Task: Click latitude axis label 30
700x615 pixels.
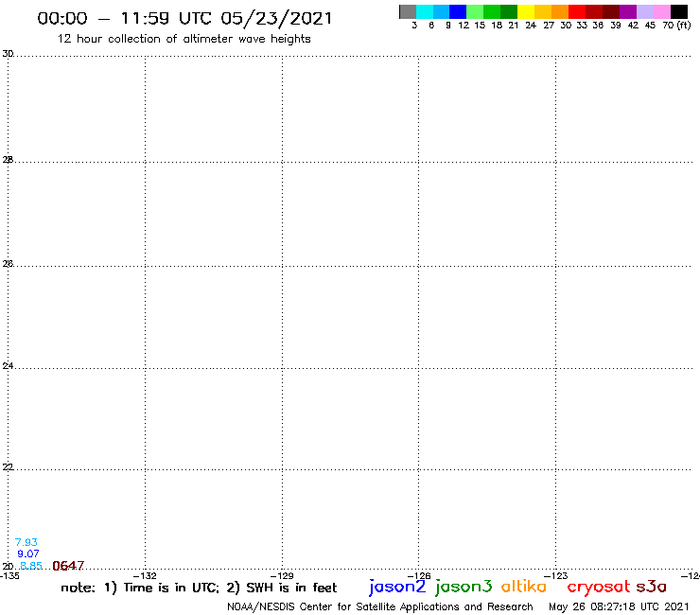Action: (8, 54)
